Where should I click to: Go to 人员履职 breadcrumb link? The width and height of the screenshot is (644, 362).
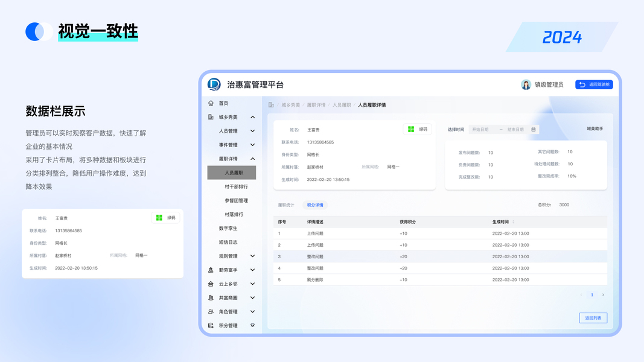tap(342, 105)
